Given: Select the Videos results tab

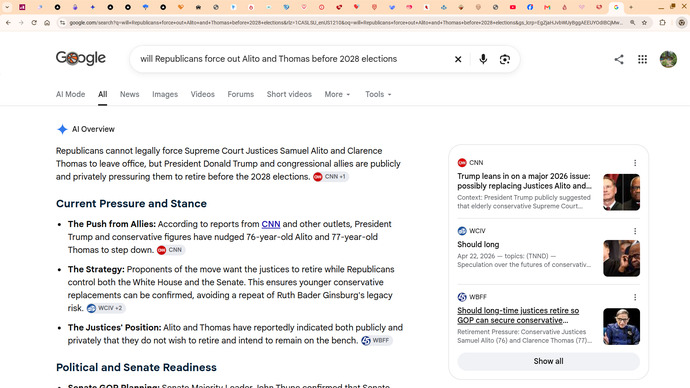Looking at the screenshot, I should pos(202,94).
